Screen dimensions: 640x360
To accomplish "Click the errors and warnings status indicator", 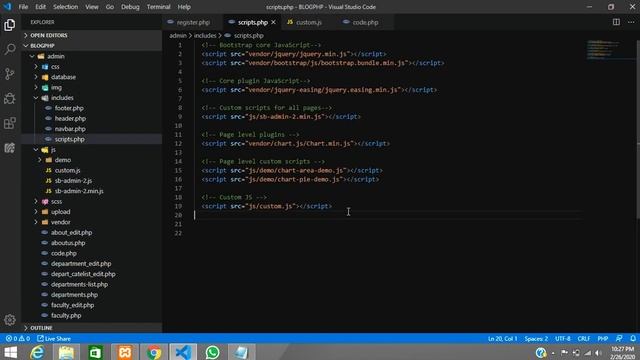I will (18, 339).
